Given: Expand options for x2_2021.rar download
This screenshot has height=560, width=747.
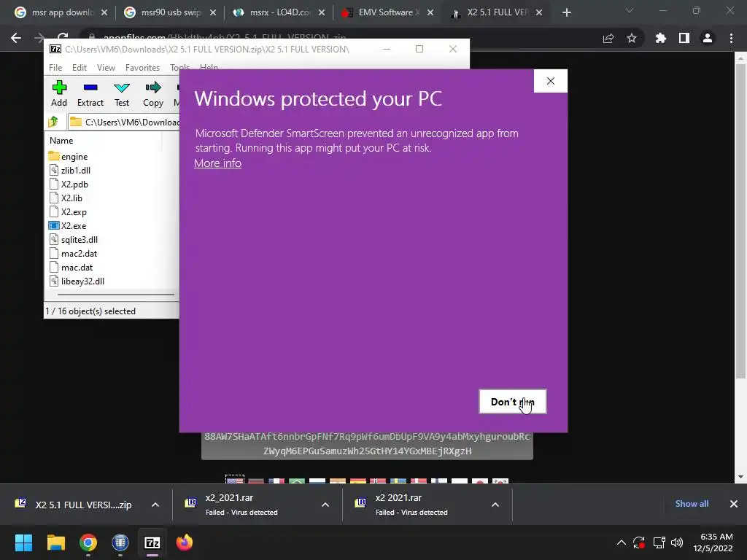Looking at the screenshot, I should pyautogui.click(x=325, y=505).
